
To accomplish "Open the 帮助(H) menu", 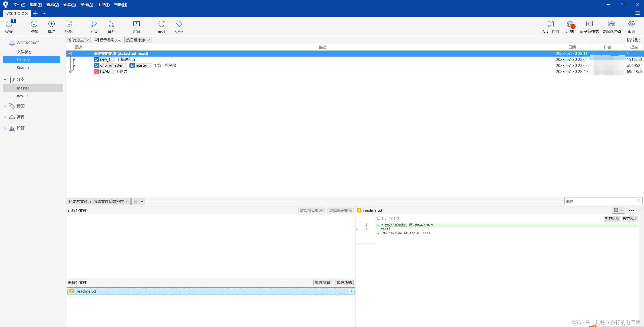I will point(120,5).
